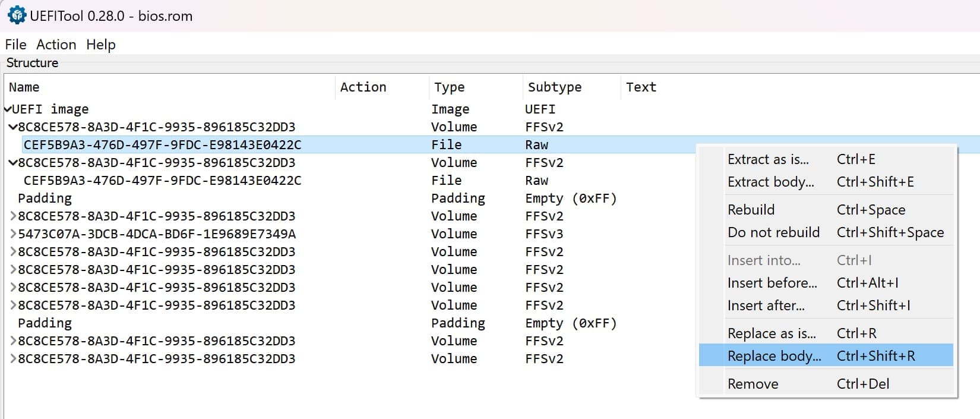Click the FFSv3 subtype cell
The width and height of the screenshot is (980, 419).
[544, 234]
